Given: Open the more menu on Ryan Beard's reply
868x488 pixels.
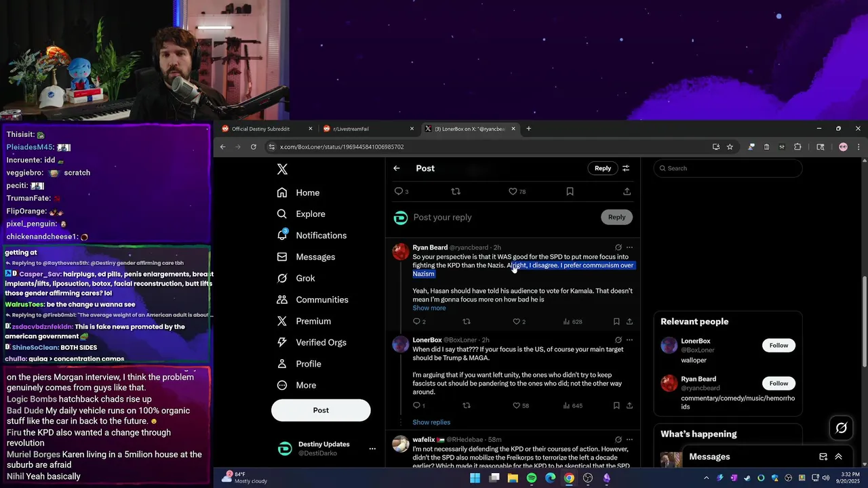Looking at the screenshot, I should [x=629, y=247].
